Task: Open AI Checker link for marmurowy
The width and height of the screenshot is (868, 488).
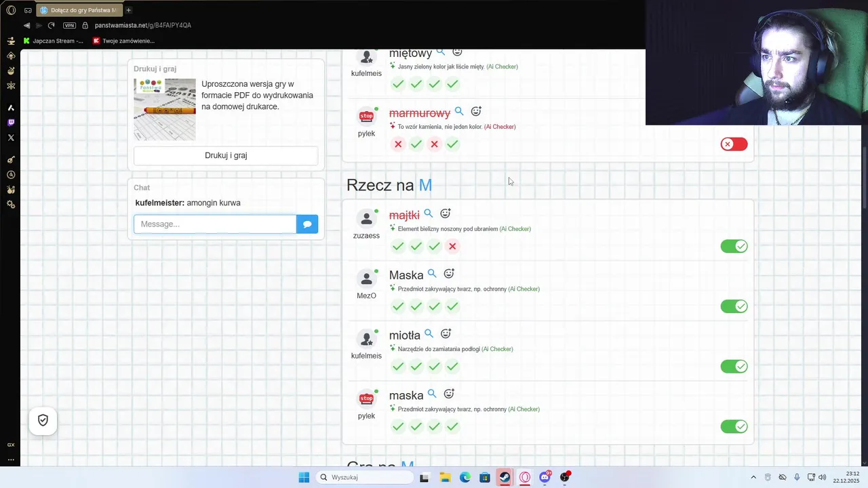Action: coord(500,127)
